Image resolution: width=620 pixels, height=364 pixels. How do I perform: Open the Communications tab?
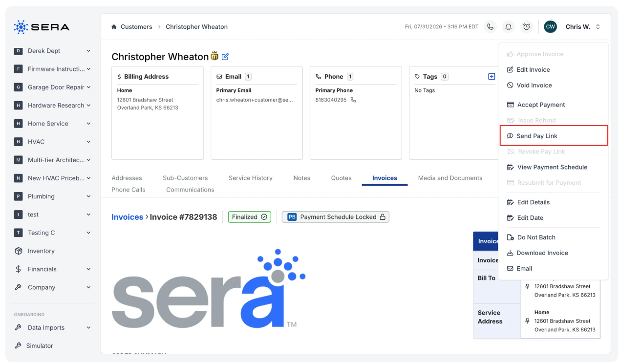point(190,190)
